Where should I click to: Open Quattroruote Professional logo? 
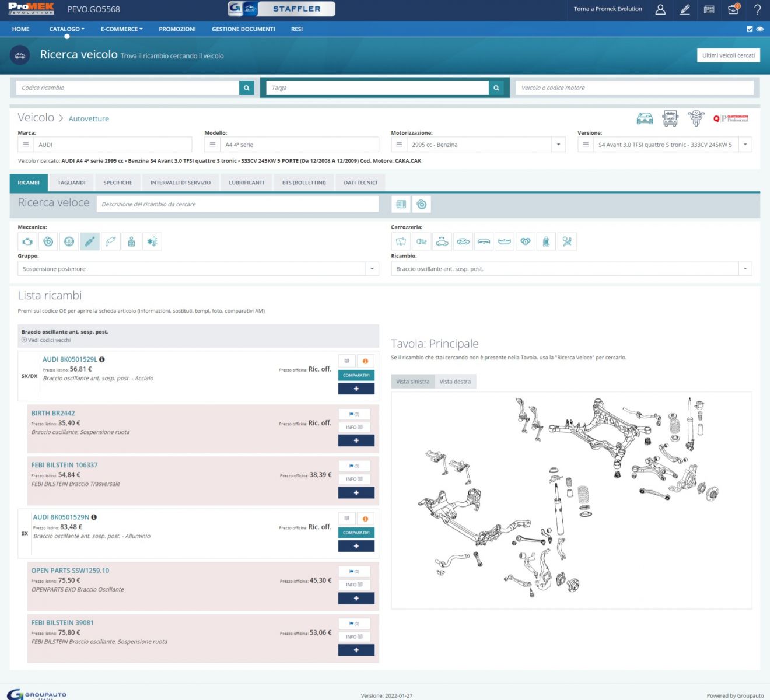coord(731,118)
